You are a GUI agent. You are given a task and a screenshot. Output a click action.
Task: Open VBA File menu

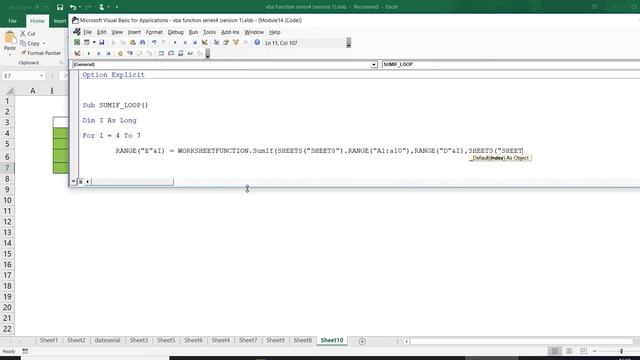[87, 32]
